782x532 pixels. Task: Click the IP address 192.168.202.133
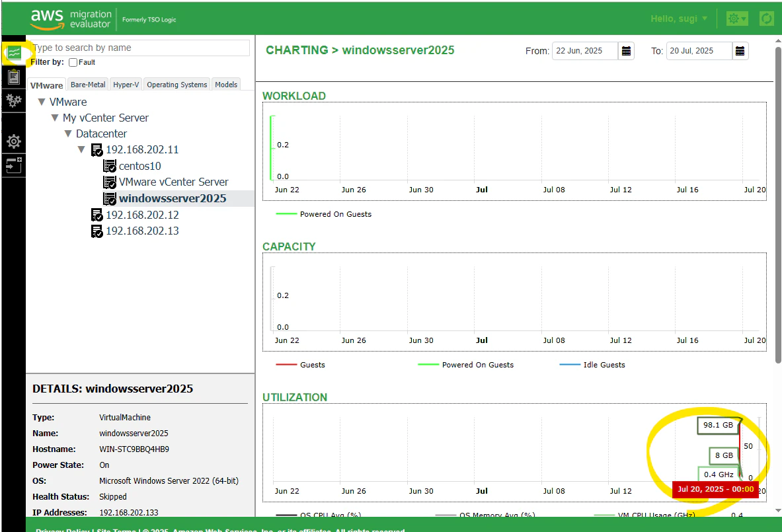(129, 513)
